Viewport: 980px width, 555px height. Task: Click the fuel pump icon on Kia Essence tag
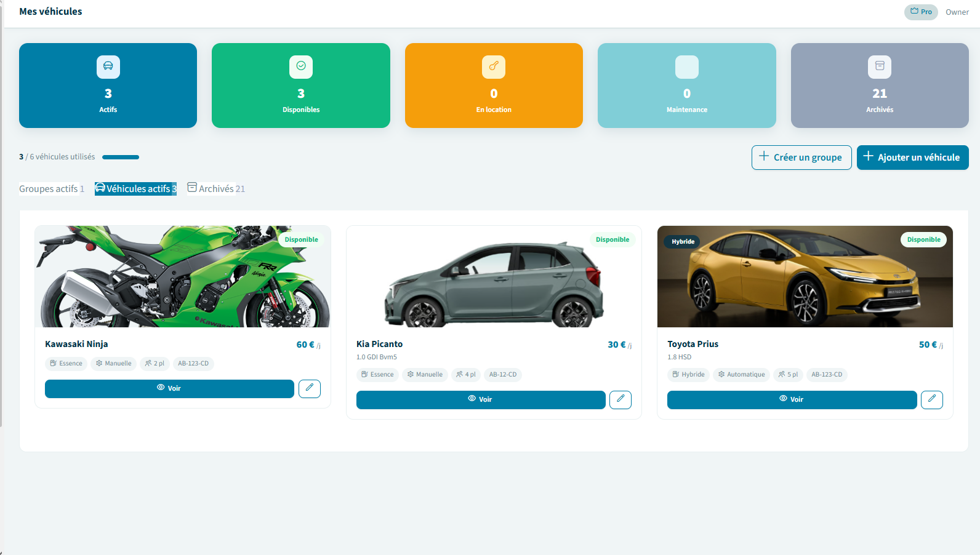364,374
